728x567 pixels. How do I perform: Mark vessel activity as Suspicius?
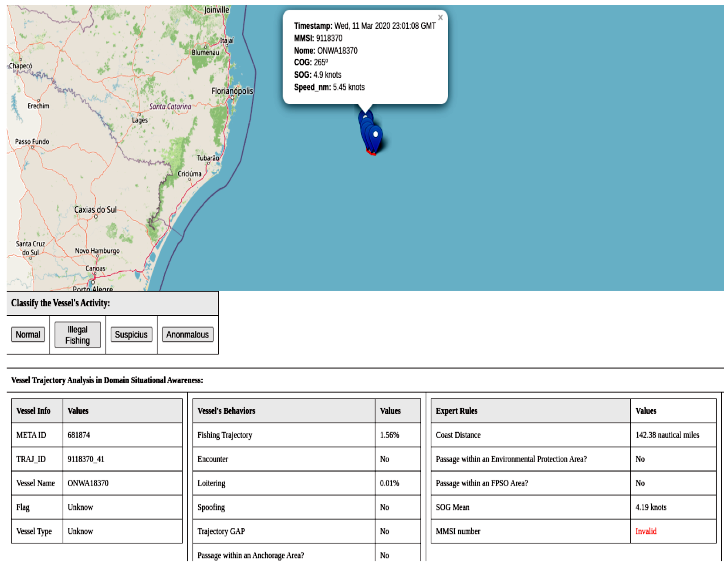[131, 335]
